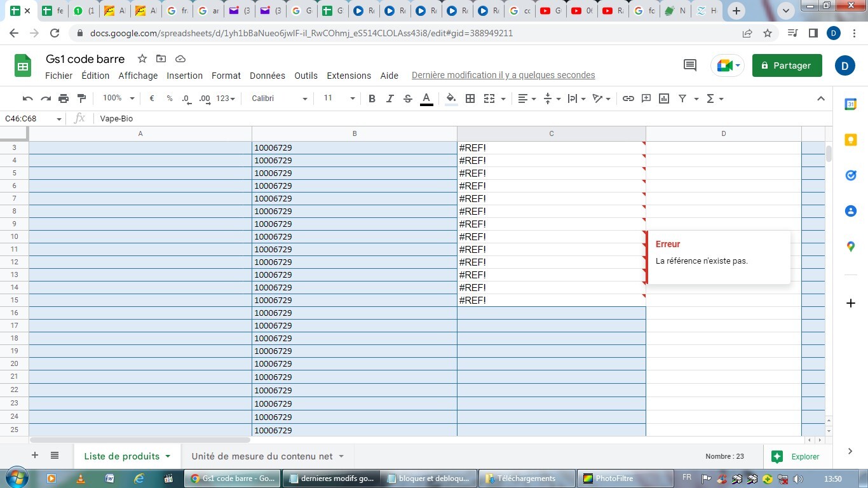The image size is (868, 488).
Task: Click the formula bar containing Vape-Bio
Action: (464, 119)
